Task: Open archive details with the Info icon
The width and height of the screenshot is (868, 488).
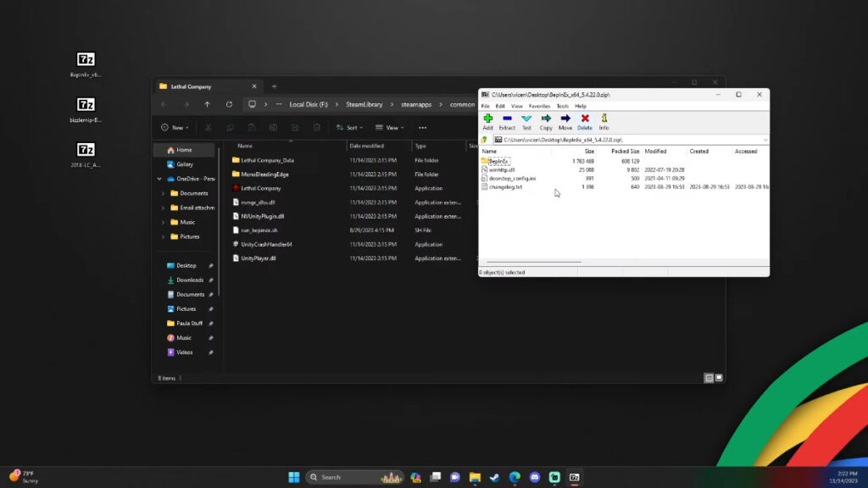Action: [x=604, y=119]
